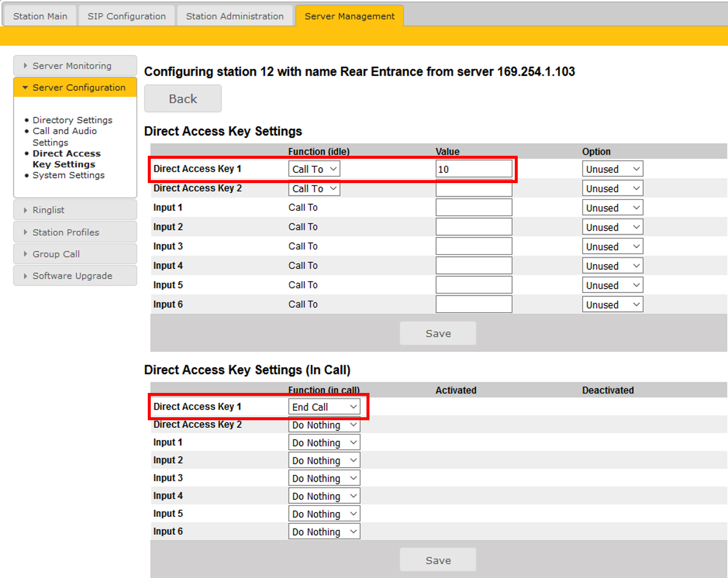Expand the Server Monitoring section
The height and width of the screenshot is (578, 728).
[72, 66]
